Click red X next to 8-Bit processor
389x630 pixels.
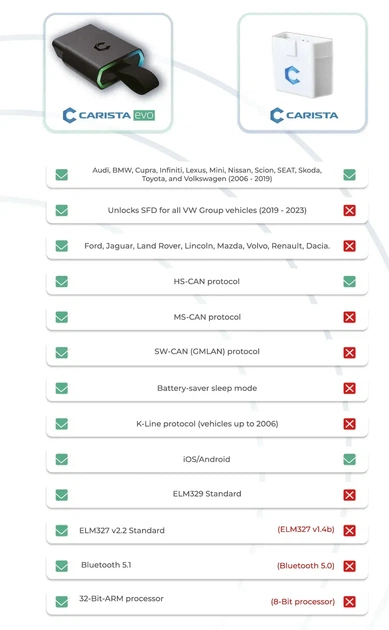coord(349,601)
